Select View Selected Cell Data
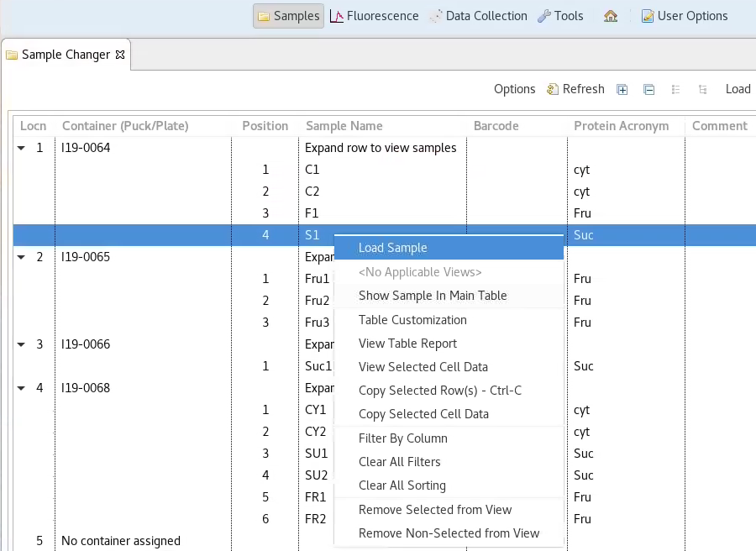The image size is (756, 551). (x=449, y=367)
